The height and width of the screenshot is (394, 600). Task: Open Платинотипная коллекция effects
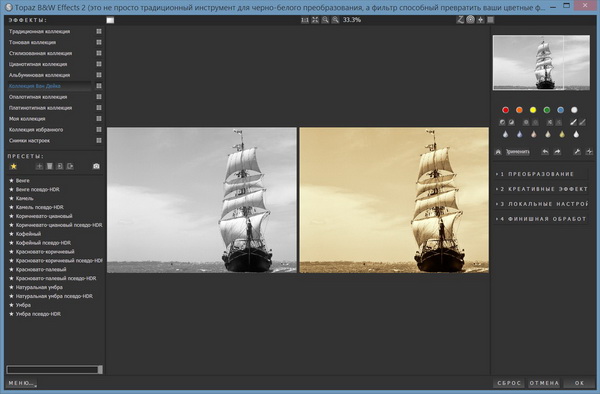[x=40, y=108]
